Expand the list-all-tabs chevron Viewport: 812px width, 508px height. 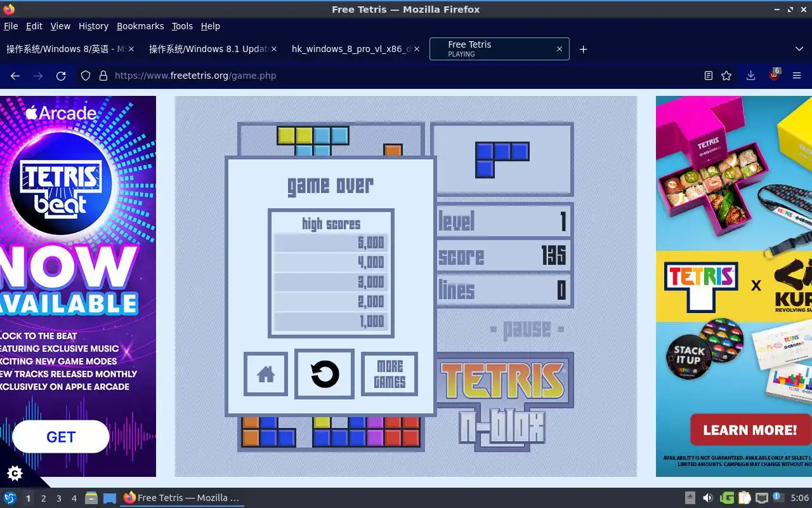click(x=799, y=49)
